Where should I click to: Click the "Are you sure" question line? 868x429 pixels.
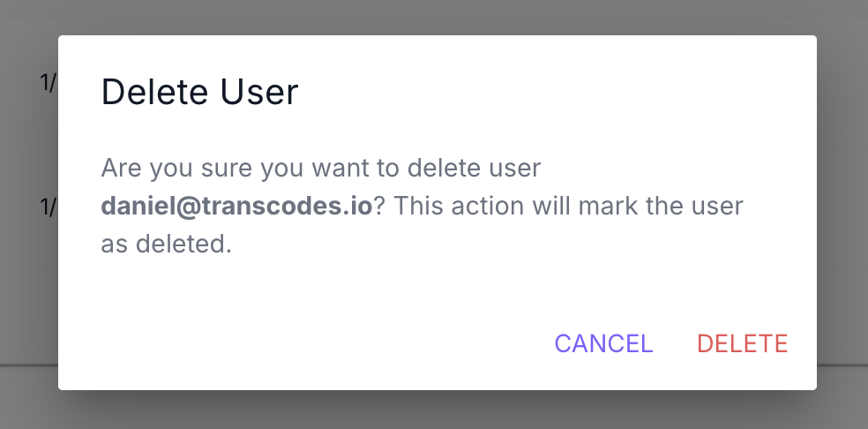320,167
